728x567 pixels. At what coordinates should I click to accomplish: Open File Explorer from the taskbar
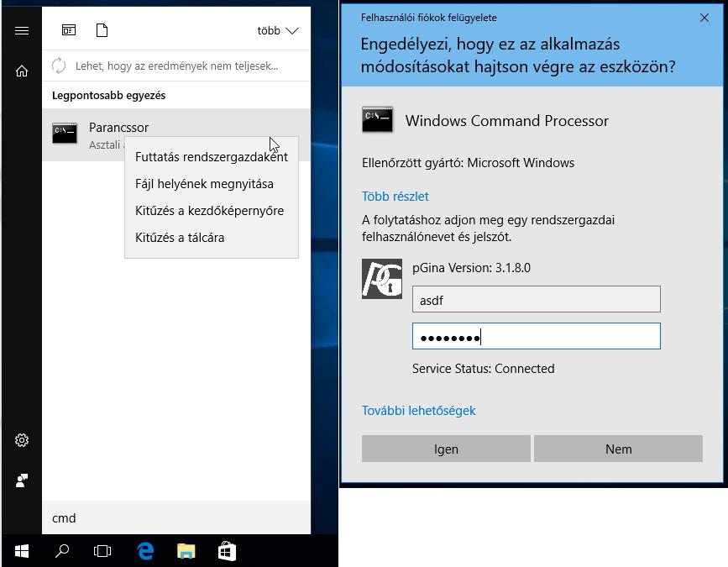[186, 551]
